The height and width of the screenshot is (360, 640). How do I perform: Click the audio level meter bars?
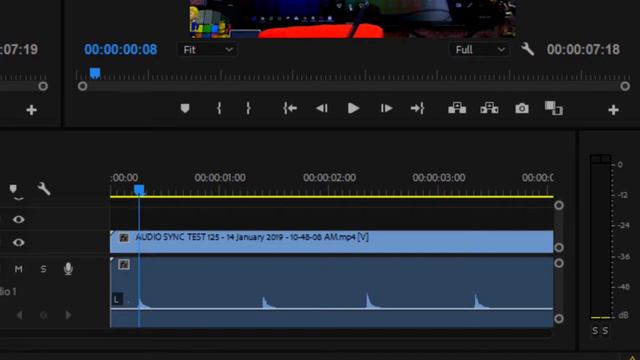(x=600, y=237)
